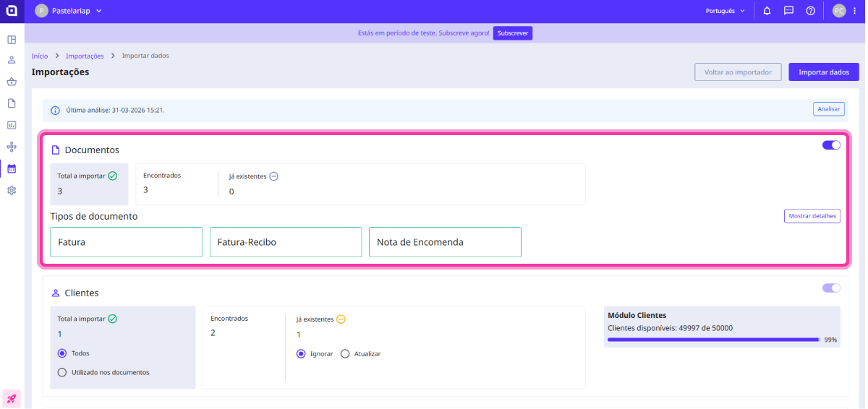868x409 pixels.
Task: Open the document page icon in the sidebar
Action: [x=12, y=103]
